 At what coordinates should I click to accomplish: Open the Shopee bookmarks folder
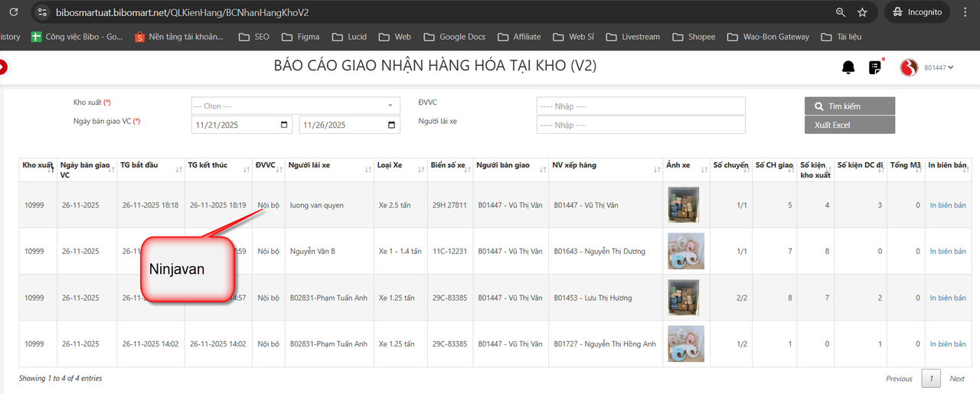tap(694, 37)
